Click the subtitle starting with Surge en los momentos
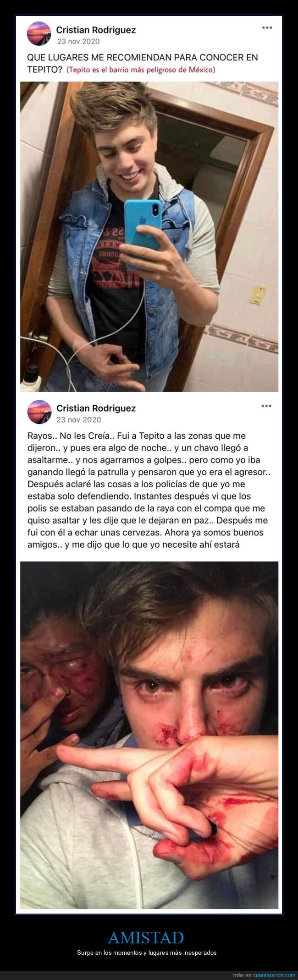Image resolution: width=298 pixels, height=980 pixels. tap(146, 940)
